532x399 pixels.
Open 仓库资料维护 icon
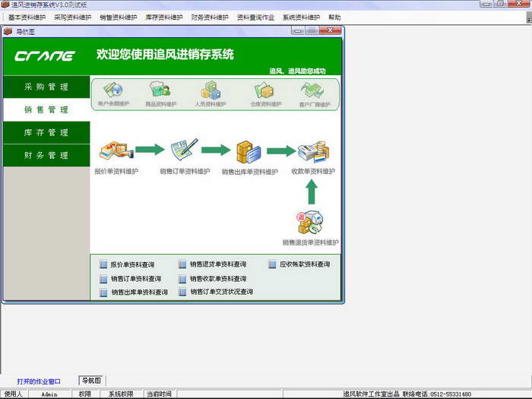[x=264, y=90]
